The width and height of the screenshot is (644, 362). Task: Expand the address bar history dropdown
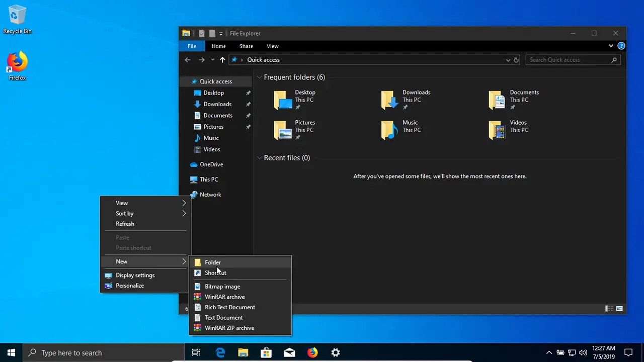tap(508, 60)
